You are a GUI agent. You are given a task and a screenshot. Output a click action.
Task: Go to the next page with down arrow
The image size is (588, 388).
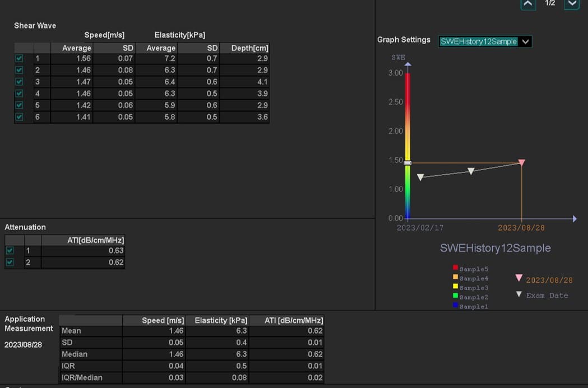(x=572, y=4)
